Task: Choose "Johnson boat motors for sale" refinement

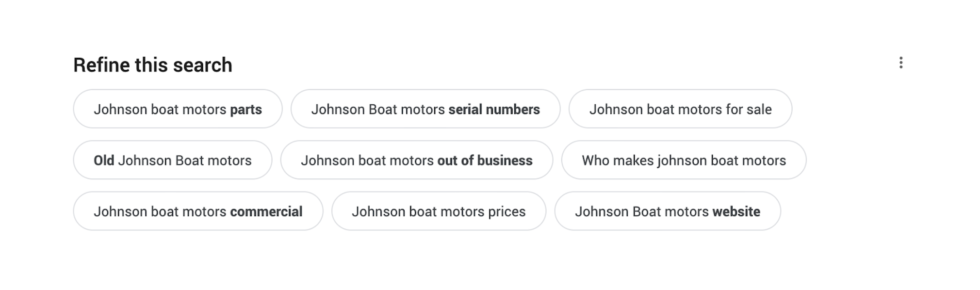Action: tap(680, 109)
